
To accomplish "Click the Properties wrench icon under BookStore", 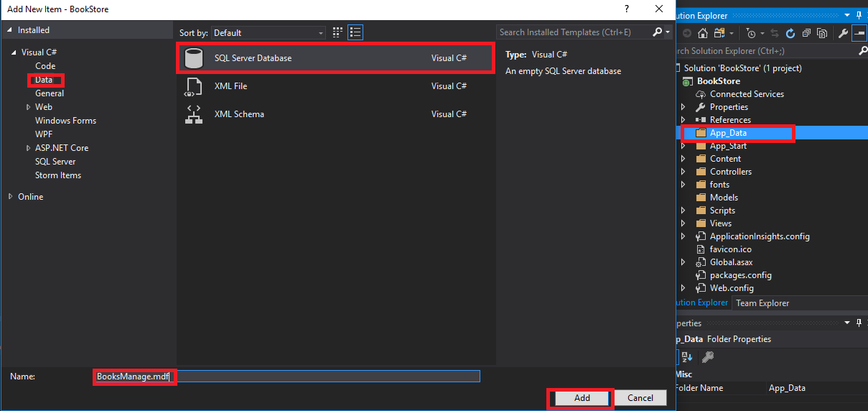I will pos(701,107).
